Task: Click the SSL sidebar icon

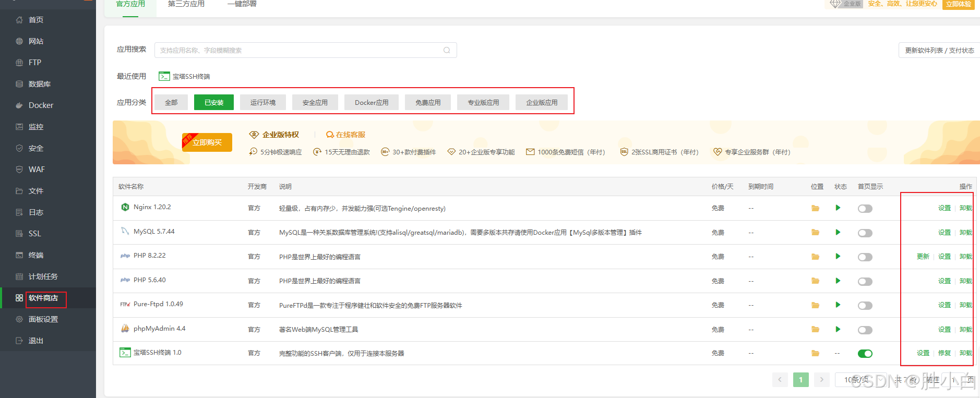Action: point(19,234)
